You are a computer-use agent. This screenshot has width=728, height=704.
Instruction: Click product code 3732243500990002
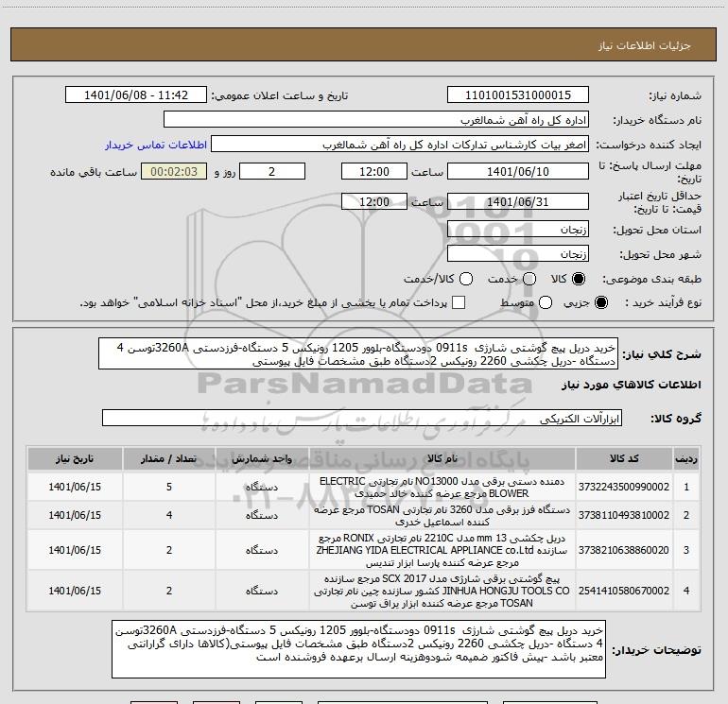coord(624,487)
